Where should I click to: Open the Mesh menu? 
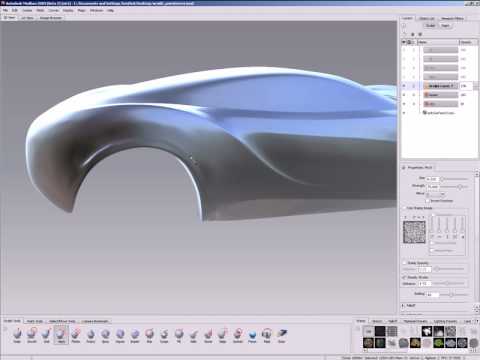click(40, 11)
